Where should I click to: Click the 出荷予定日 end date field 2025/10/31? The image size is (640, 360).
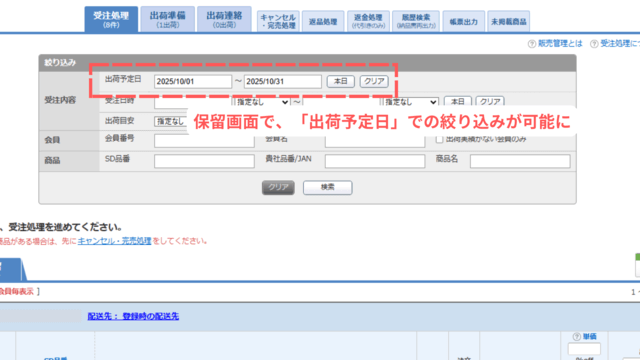[x=282, y=81]
